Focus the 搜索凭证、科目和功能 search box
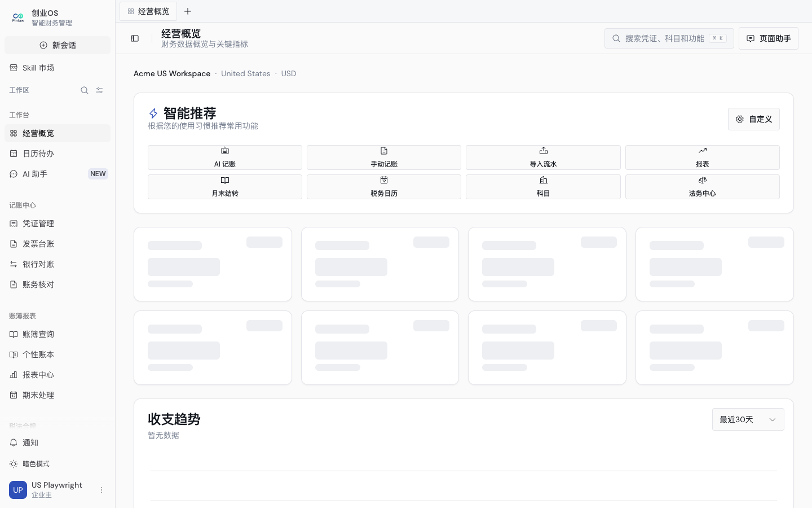The width and height of the screenshot is (812, 508). tap(669, 38)
